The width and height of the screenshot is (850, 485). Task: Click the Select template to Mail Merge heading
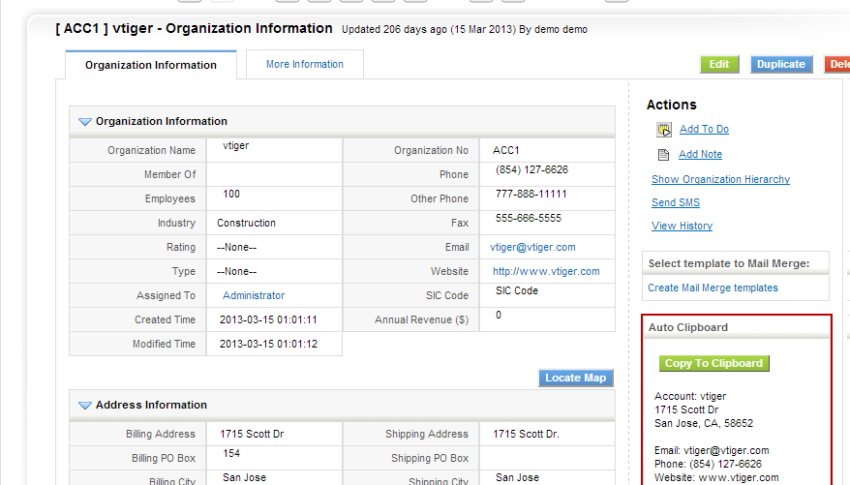729,263
